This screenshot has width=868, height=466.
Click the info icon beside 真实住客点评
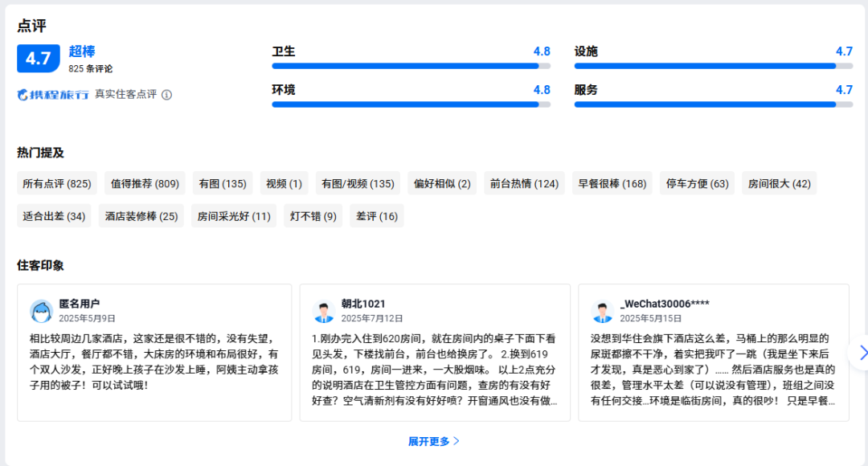click(x=166, y=95)
